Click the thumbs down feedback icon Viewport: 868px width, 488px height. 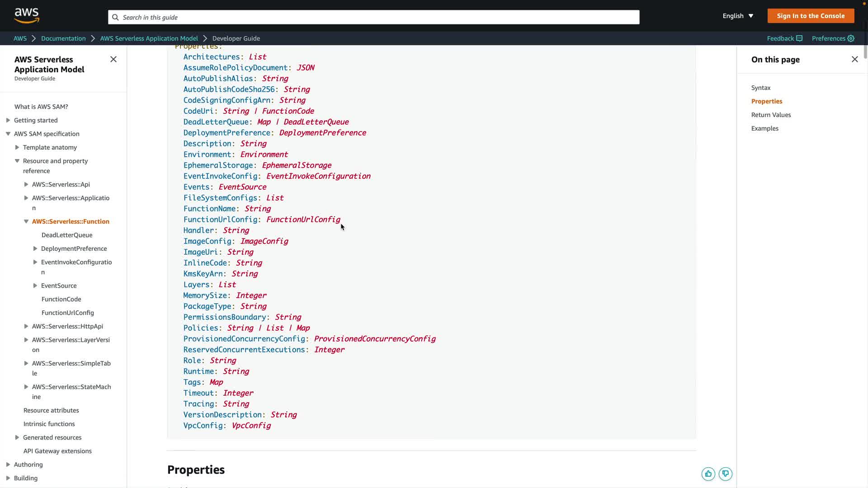point(725,474)
